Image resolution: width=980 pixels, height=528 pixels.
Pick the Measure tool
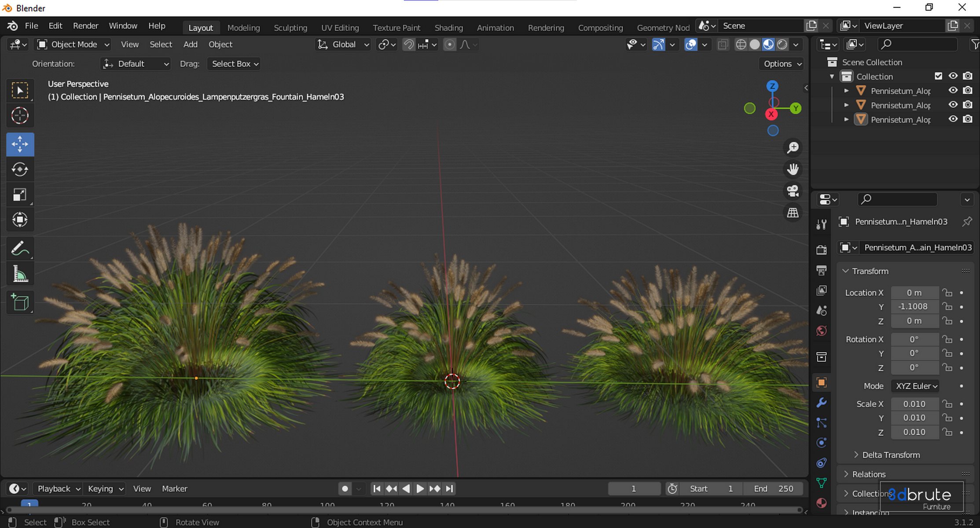point(20,275)
